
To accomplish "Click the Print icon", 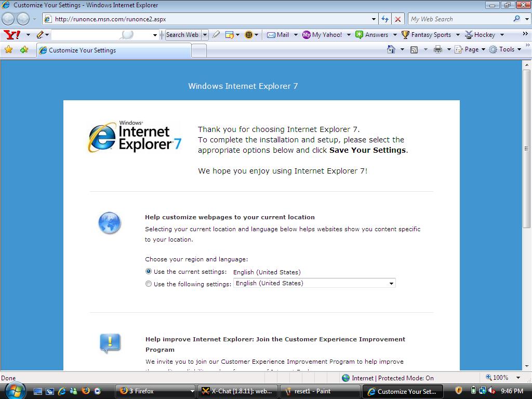I will (x=438, y=49).
